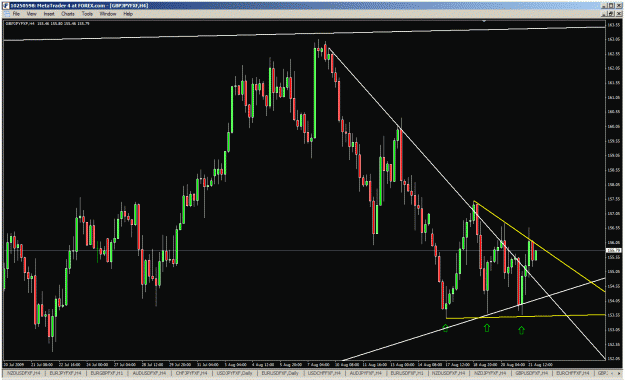Open the Help menu
Screen dimensions: 625x380
(128, 14)
